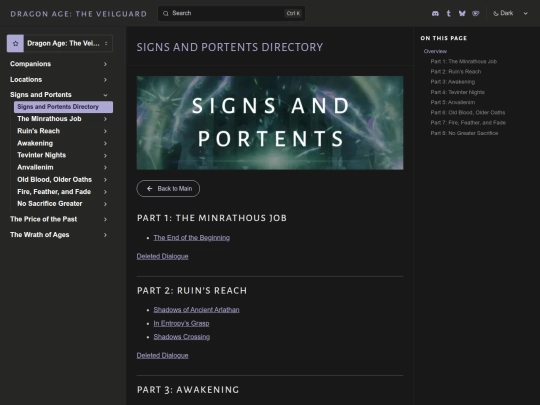The image size is (540, 405).
Task: Open the Dark theme dropdown
Action: [511, 13]
